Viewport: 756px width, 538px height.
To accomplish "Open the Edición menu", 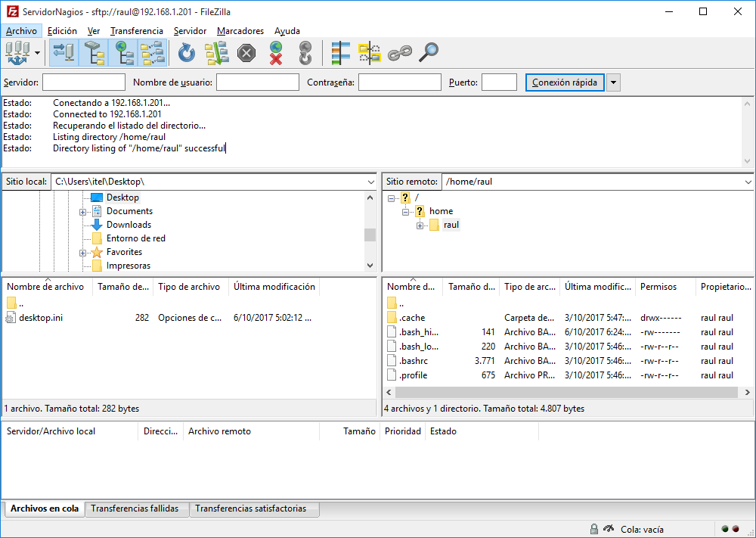I will point(62,31).
